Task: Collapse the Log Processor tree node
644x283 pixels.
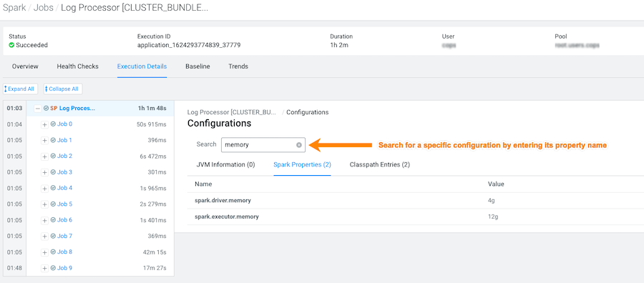Action: 38,109
